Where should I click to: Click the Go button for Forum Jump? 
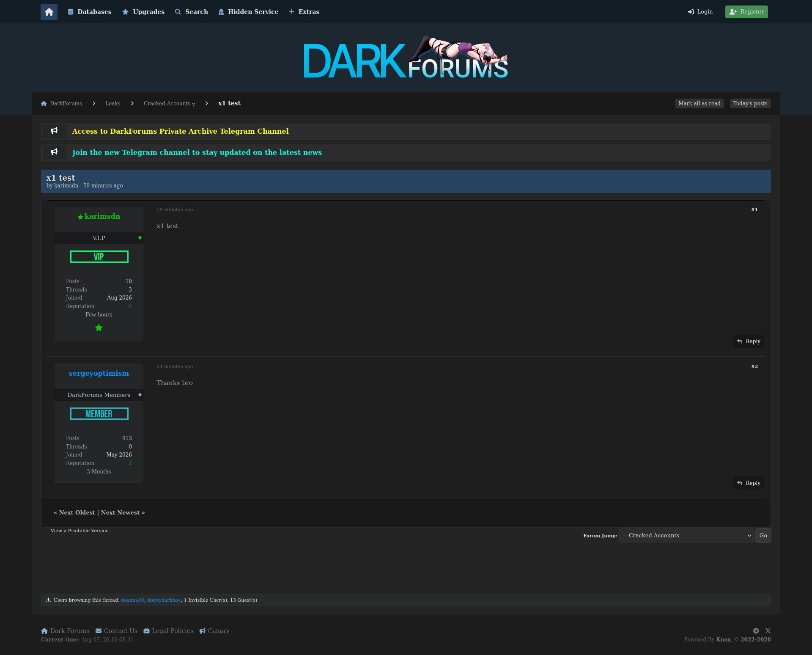[x=763, y=536]
